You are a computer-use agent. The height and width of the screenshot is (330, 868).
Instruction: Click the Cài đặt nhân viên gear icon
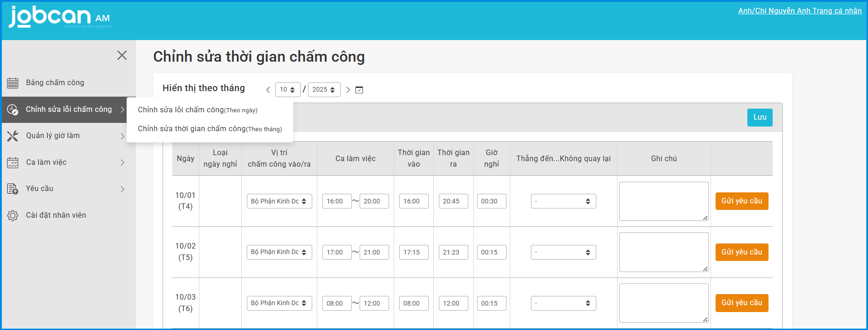12,215
